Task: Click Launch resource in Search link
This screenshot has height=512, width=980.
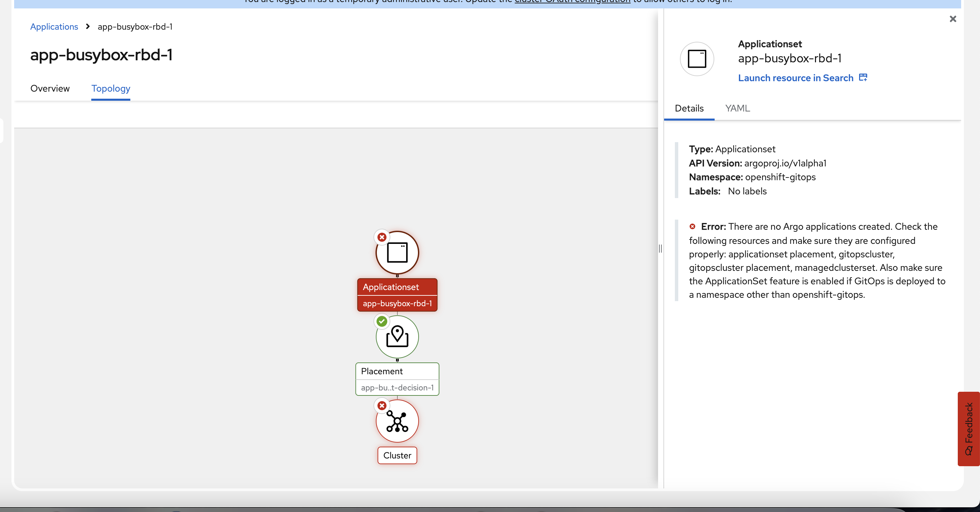Action: [x=795, y=78]
